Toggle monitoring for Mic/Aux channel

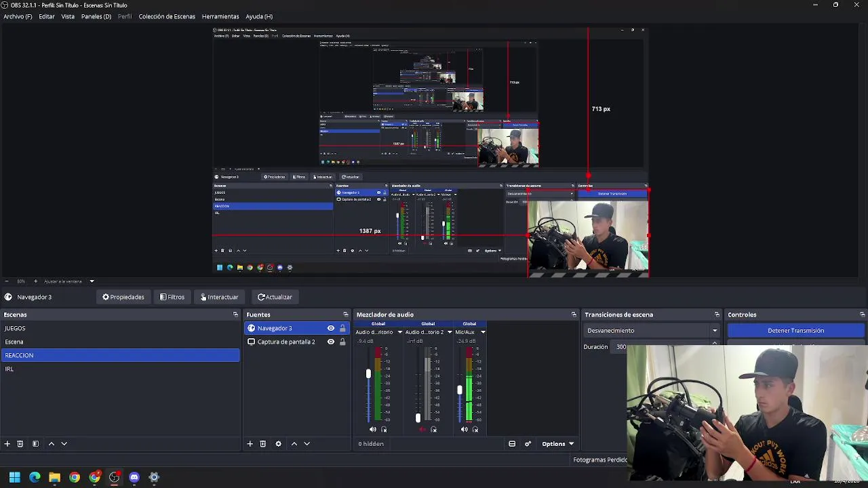[475, 429]
